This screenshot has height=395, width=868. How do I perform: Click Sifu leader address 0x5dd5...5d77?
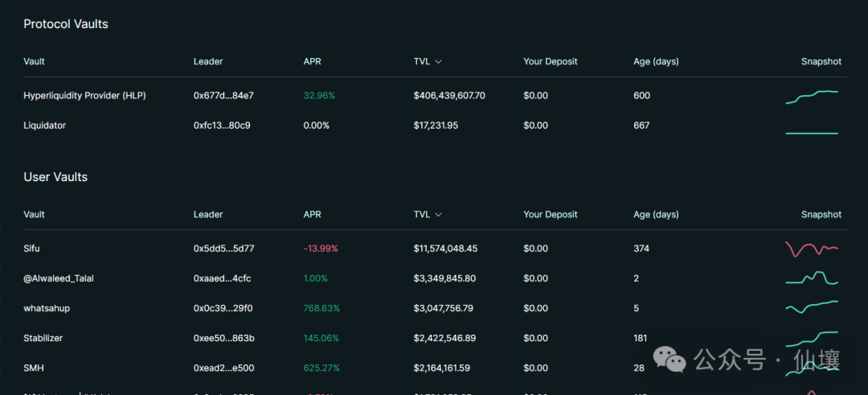[x=223, y=249]
